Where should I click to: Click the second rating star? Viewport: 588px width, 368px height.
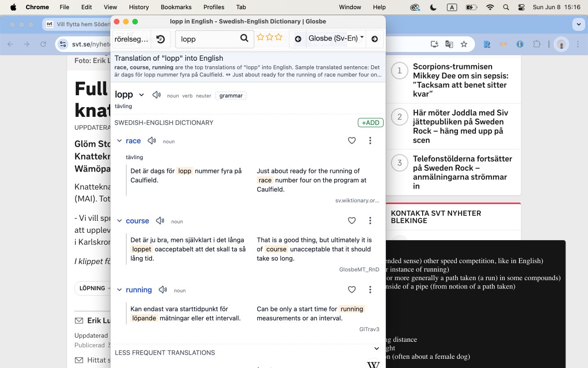click(270, 37)
